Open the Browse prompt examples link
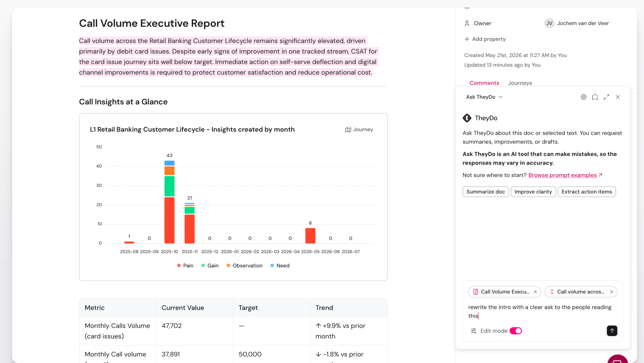The width and height of the screenshot is (644, 363). pos(562,175)
